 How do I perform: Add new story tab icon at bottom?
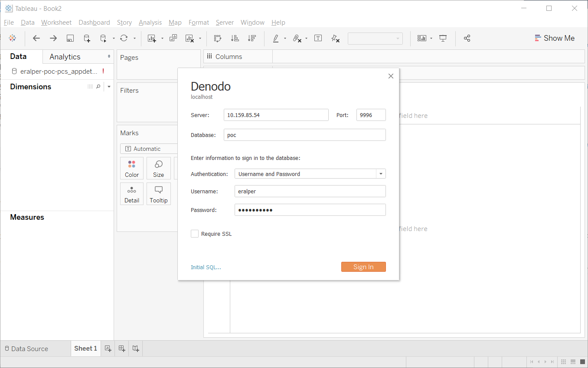tap(136, 348)
